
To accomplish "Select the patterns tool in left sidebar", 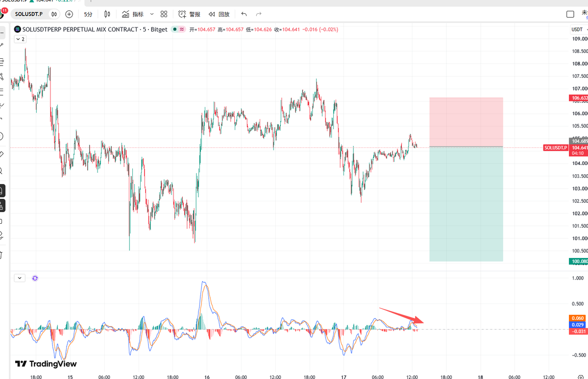I will click(x=1, y=76).
